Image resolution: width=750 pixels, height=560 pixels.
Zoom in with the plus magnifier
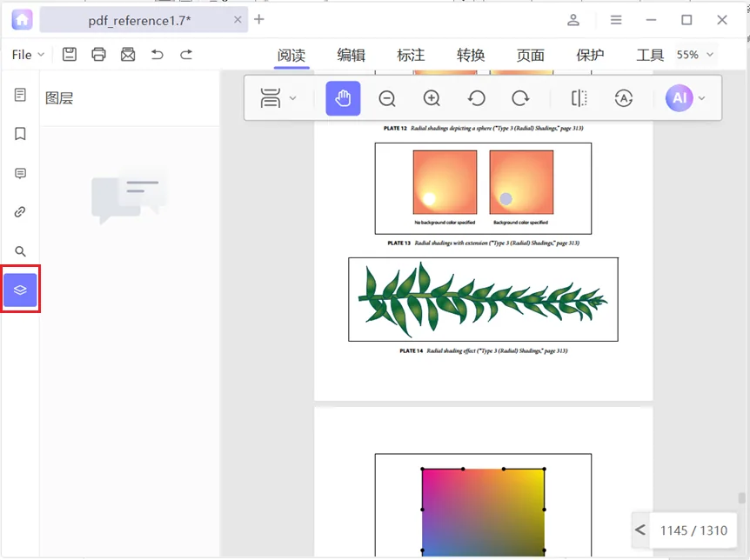pos(432,98)
